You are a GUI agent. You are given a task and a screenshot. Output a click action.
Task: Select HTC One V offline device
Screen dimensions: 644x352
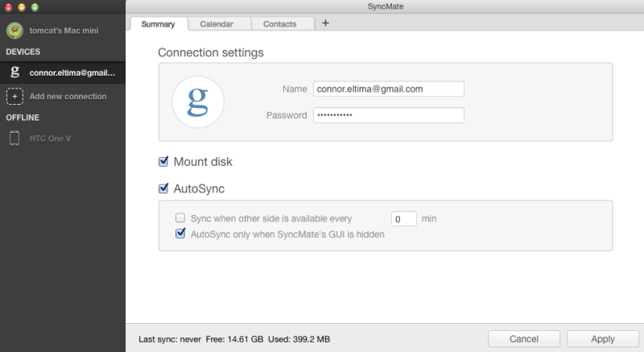pyautogui.click(x=63, y=139)
